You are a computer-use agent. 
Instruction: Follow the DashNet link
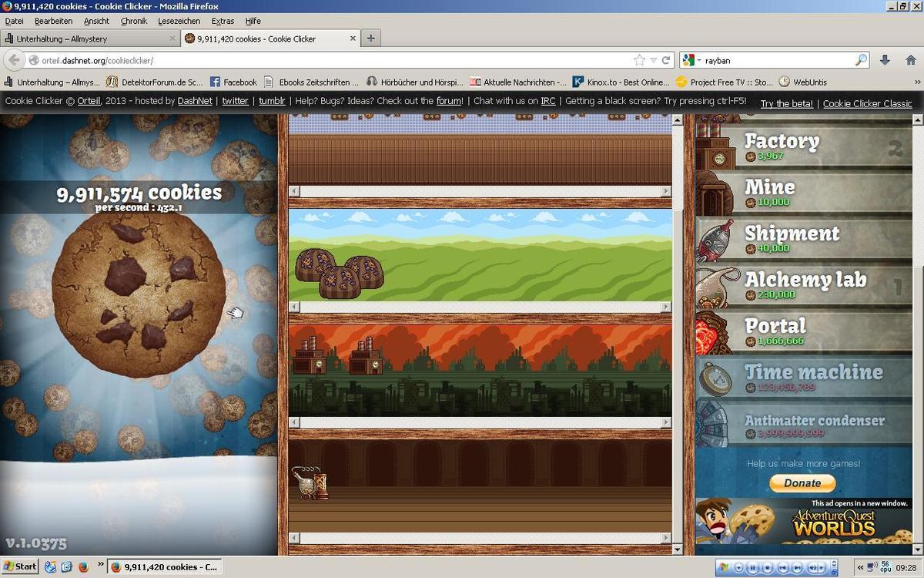(x=194, y=101)
